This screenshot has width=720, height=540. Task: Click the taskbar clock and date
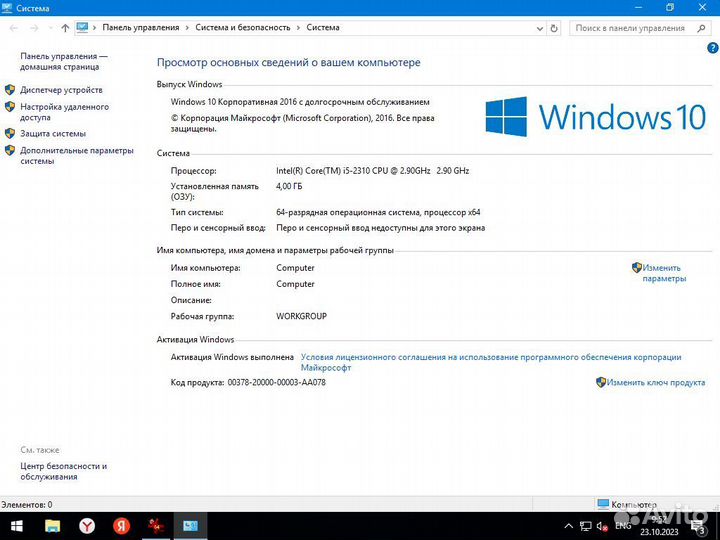coord(659,526)
